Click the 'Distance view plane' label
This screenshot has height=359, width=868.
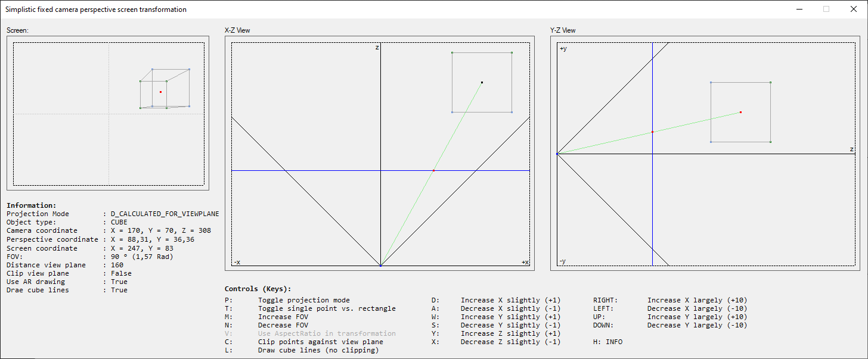point(46,265)
